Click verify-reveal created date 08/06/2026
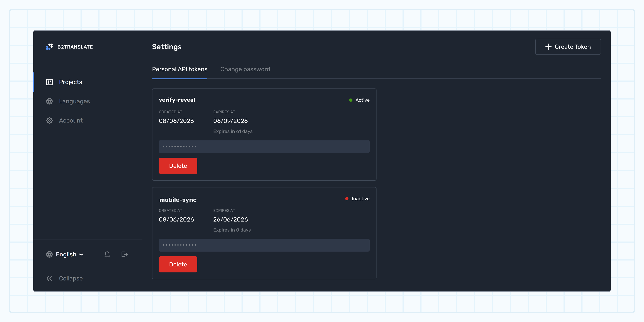 pos(176,121)
